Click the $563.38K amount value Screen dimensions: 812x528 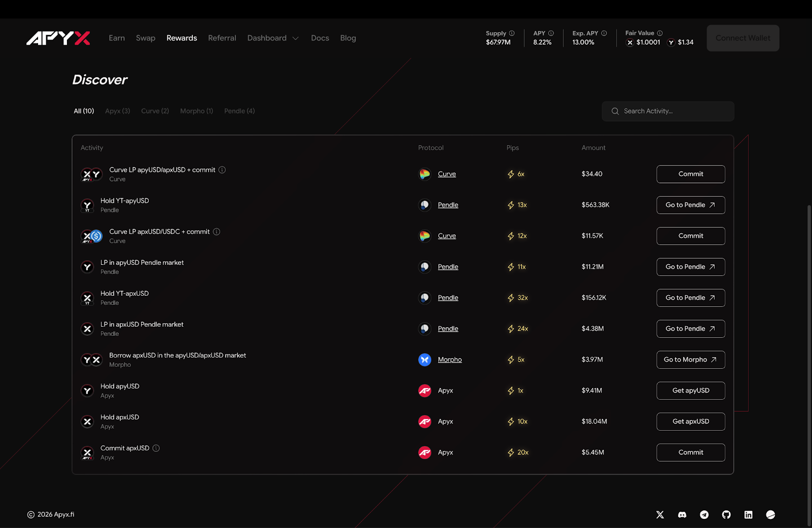595,205
